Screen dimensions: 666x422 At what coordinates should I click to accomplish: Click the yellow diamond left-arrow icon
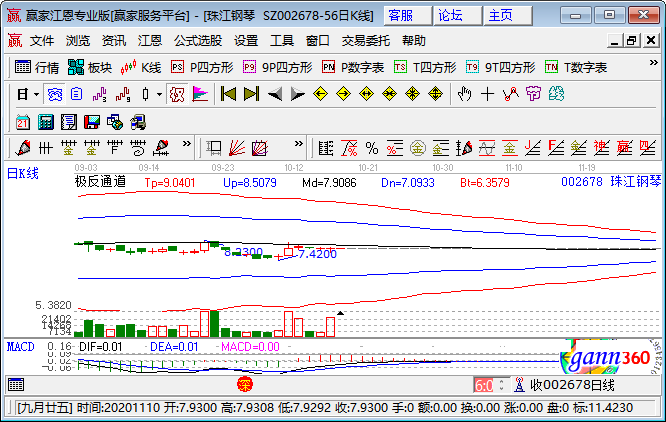point(320,94)
